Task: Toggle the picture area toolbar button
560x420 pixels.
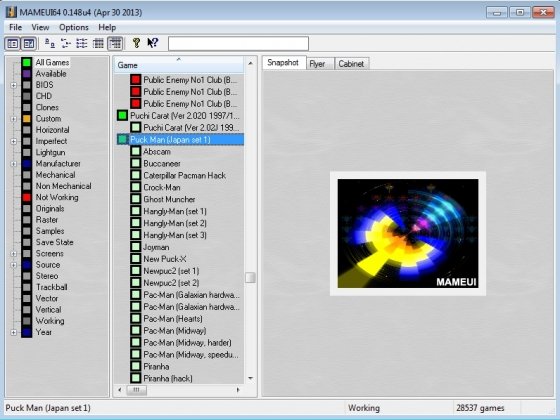Action: point(29,44)
